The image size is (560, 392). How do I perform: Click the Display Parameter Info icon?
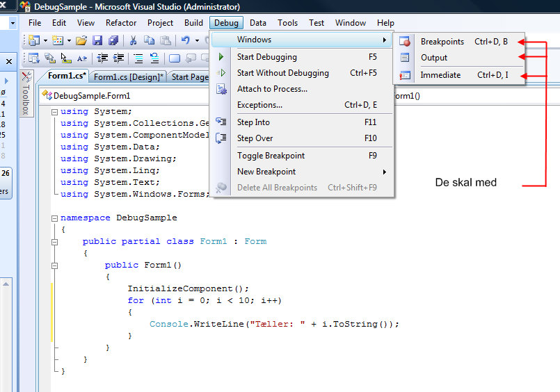50,58
